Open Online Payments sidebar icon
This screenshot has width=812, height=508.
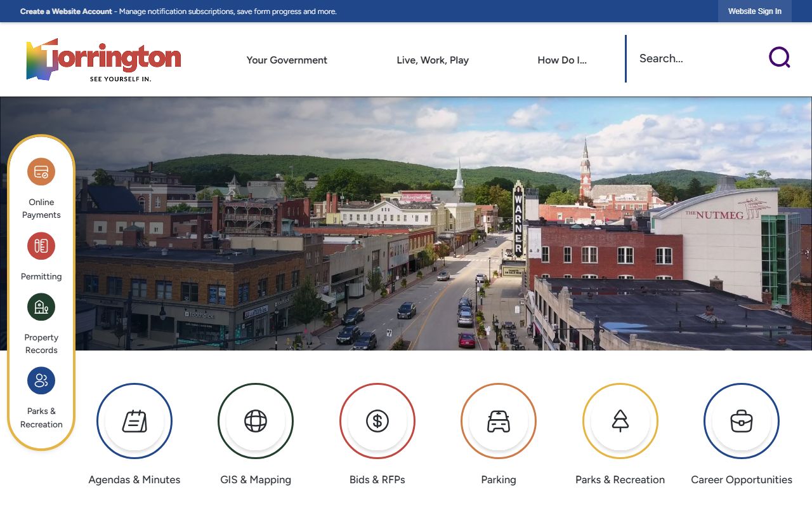(x=41, y=172)
